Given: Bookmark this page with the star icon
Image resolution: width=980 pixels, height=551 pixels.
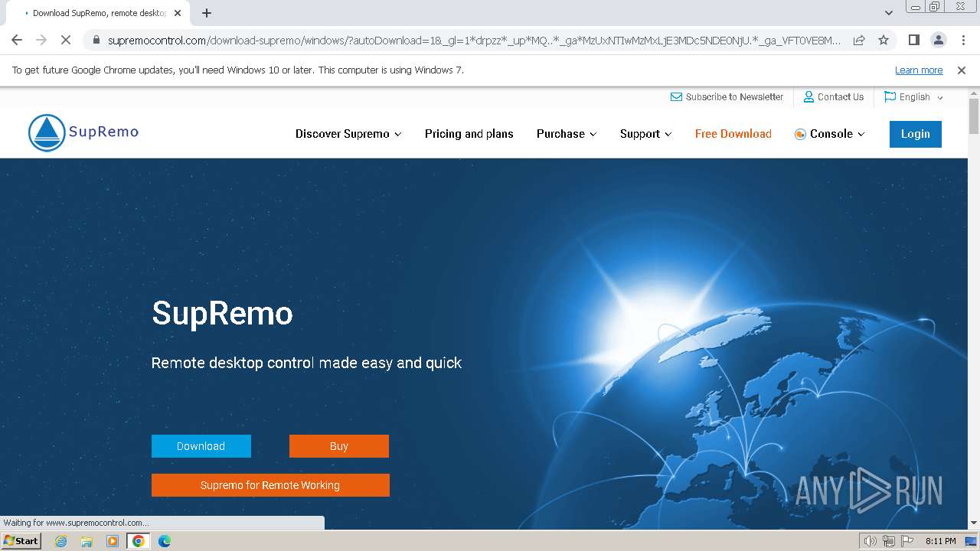Looking at the screenshot, I should click(884, 40).
